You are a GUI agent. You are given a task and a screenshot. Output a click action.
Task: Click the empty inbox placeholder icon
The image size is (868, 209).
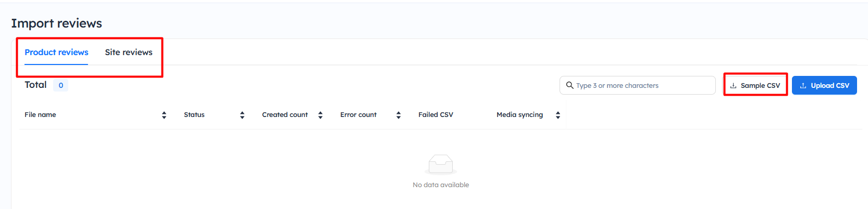441,164
